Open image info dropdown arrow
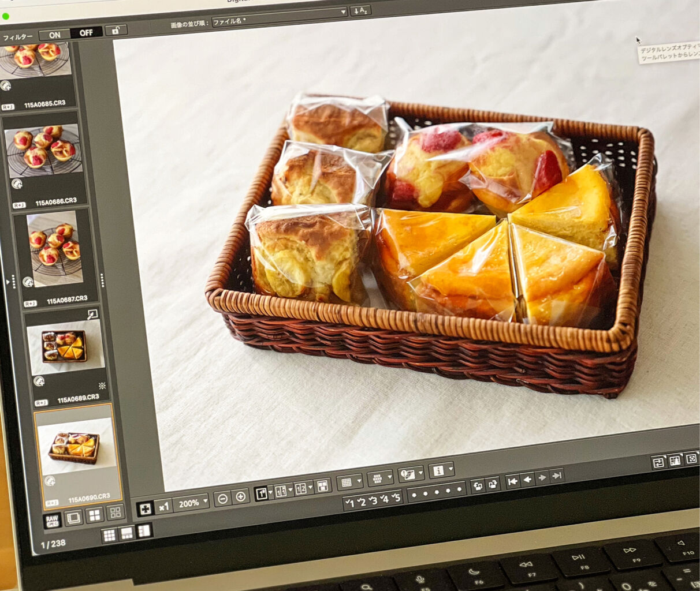Image resolution: width=700 pixels, height=591 pixels. (450, 469)
